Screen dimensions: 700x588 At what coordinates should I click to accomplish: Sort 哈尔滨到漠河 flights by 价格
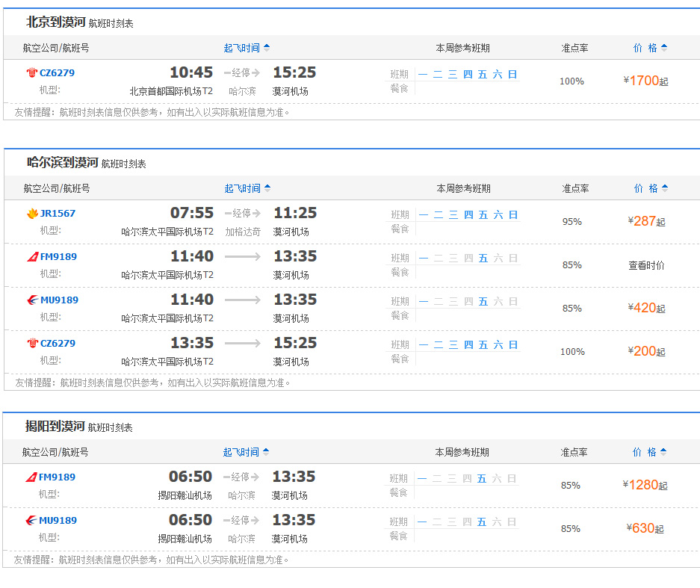pos(650,188)
